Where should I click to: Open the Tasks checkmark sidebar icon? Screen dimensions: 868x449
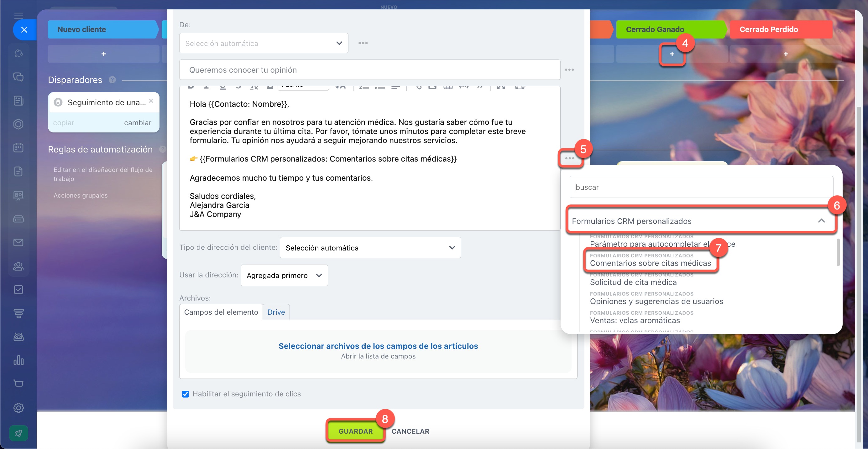click(18, 290)
